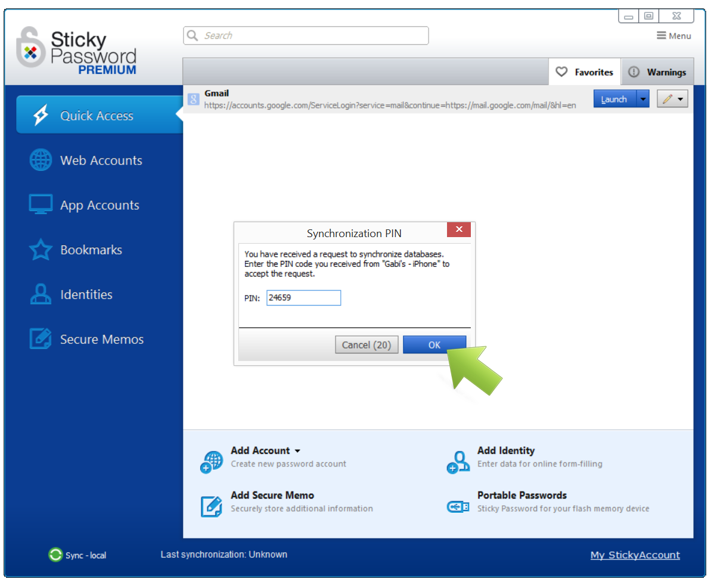Viewport: 717px width, 588px height.
Task: Click the Warnings exclamation icon
Action: tap(634, 72)
